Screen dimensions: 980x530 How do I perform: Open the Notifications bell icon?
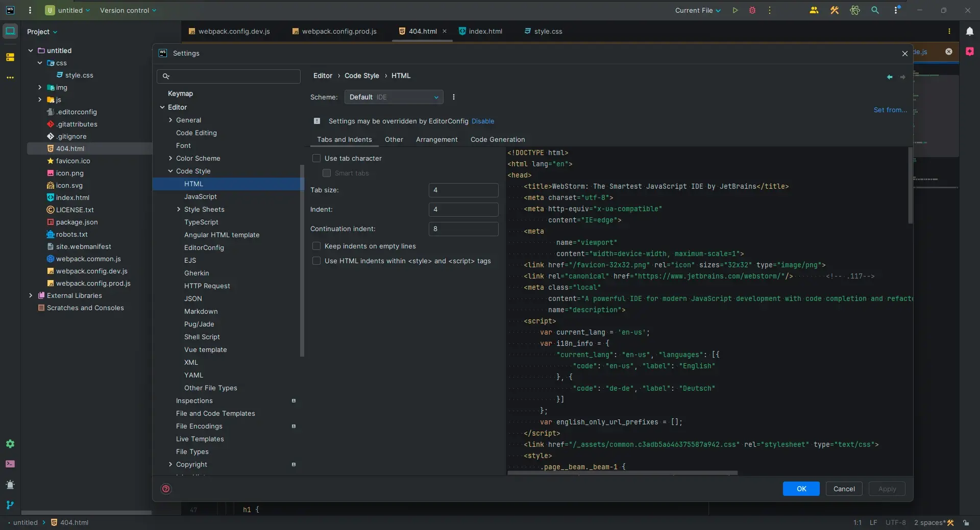(969, 31)
